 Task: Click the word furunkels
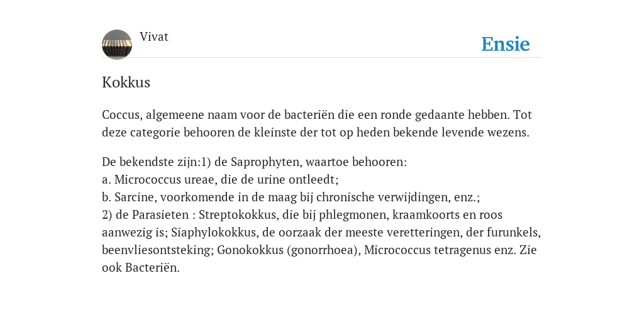click(514, 233)
